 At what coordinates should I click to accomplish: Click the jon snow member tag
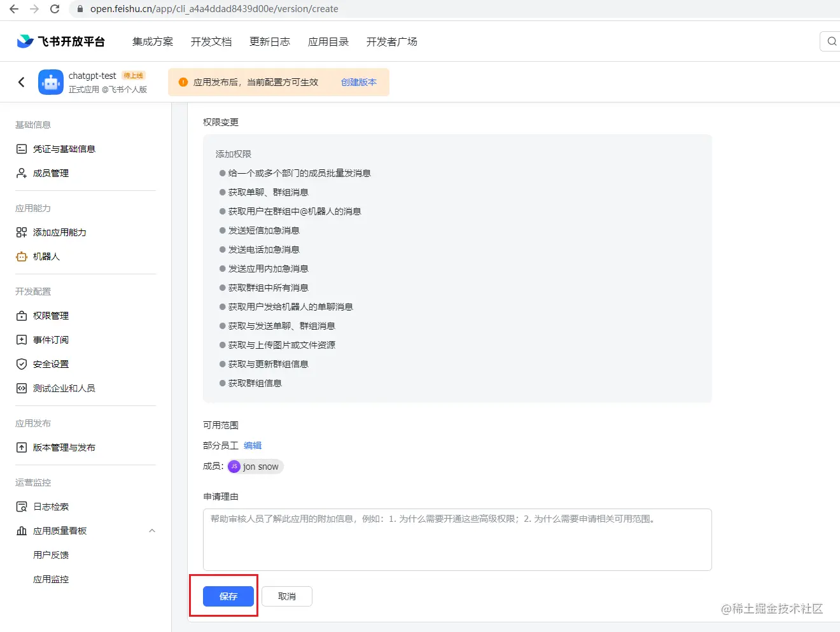pyautogui.click(x=256, y=467)
